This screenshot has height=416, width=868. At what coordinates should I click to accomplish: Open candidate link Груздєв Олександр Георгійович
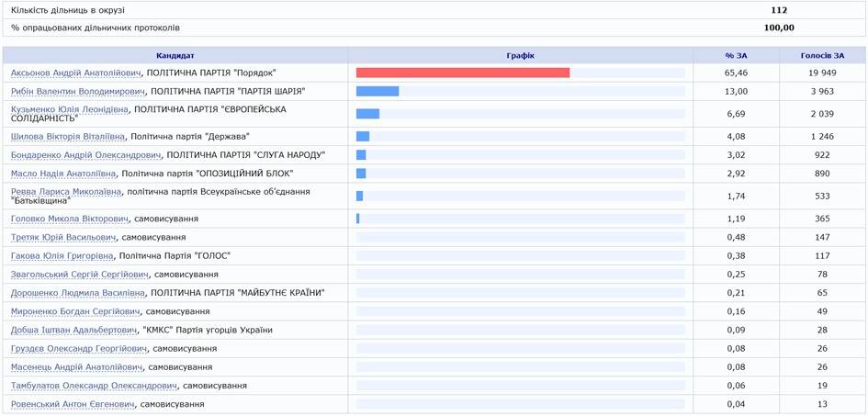[80, 349]
